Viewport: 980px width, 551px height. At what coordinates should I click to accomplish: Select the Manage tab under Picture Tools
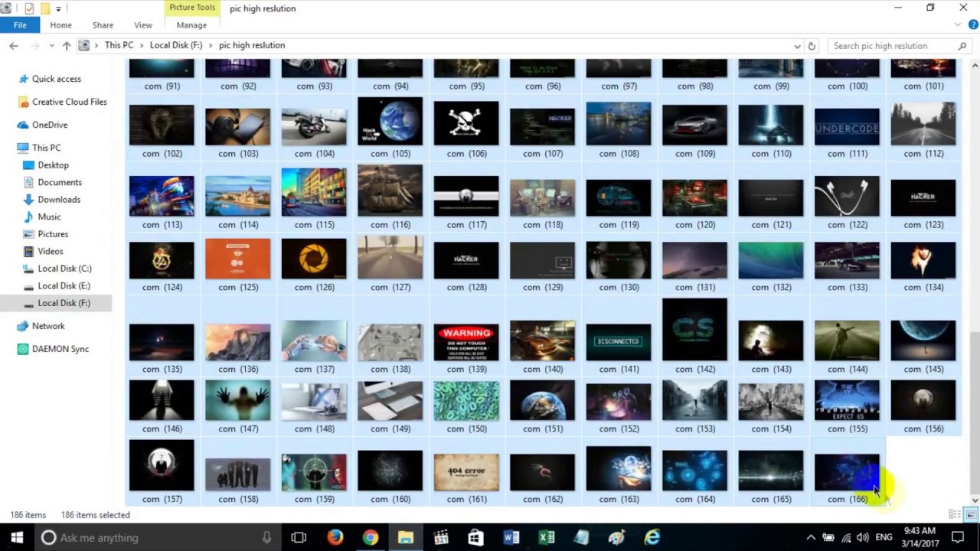pyautogui.click(x=191, y=25)
